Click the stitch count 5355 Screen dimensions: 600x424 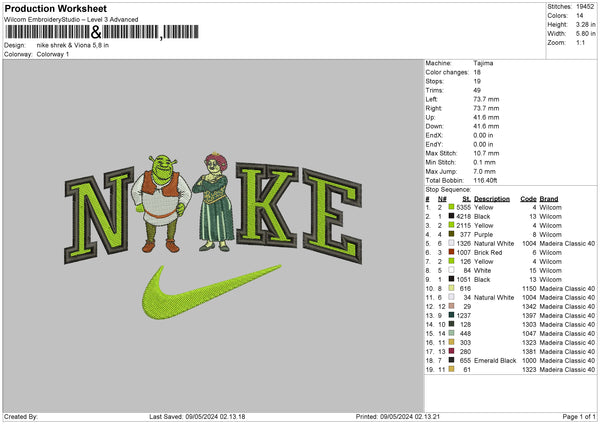tap(463, 207)
